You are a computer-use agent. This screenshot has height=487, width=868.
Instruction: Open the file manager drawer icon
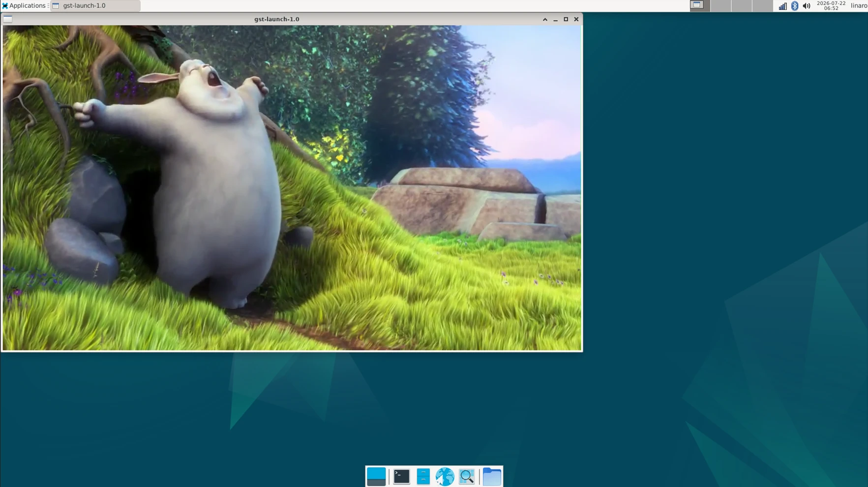pos(423,476)
